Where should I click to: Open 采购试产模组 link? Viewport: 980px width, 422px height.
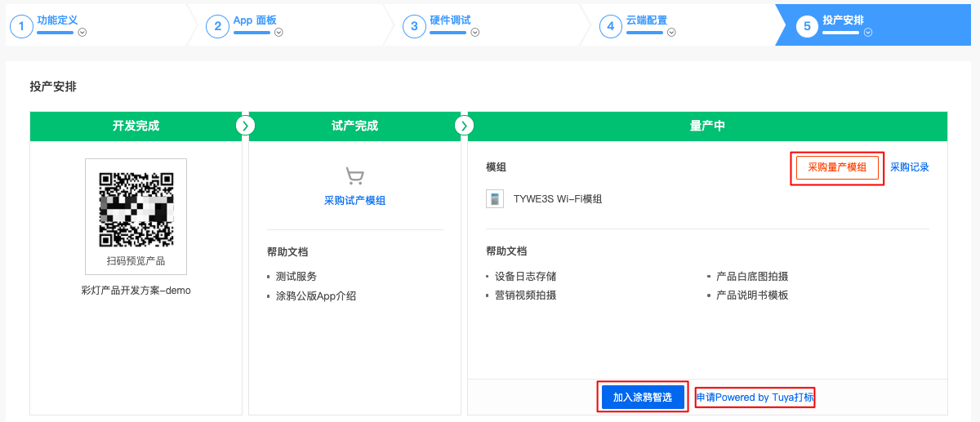coord(354,200)
